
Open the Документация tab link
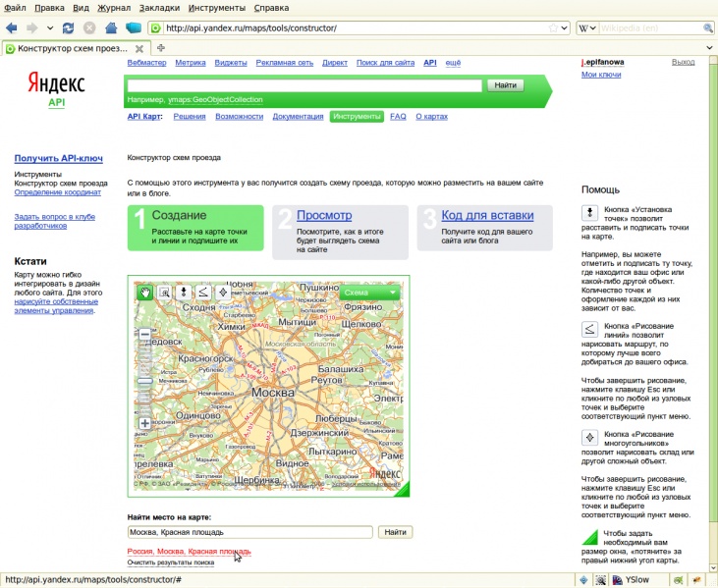(298, 117)
